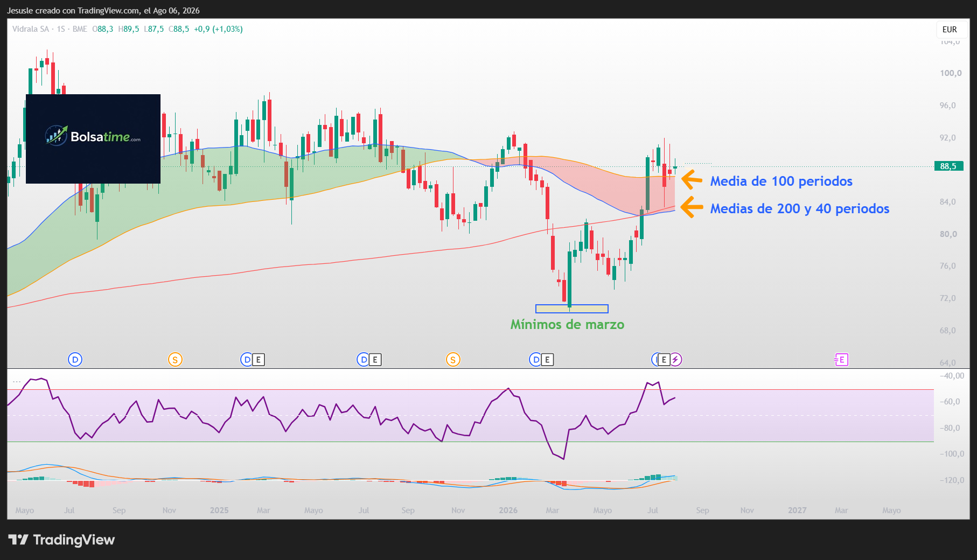Click the −60,0 indicator axis label

pos(950,402)
